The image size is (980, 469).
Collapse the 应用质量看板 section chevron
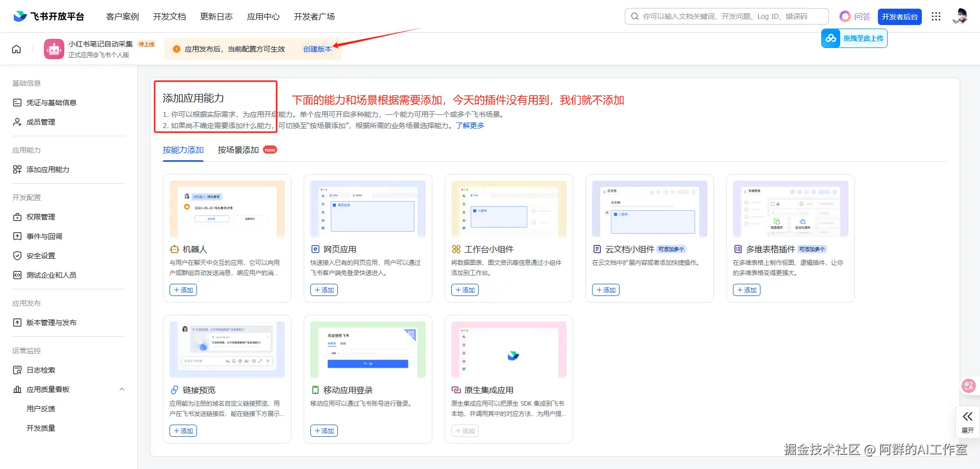pos(122,389)
